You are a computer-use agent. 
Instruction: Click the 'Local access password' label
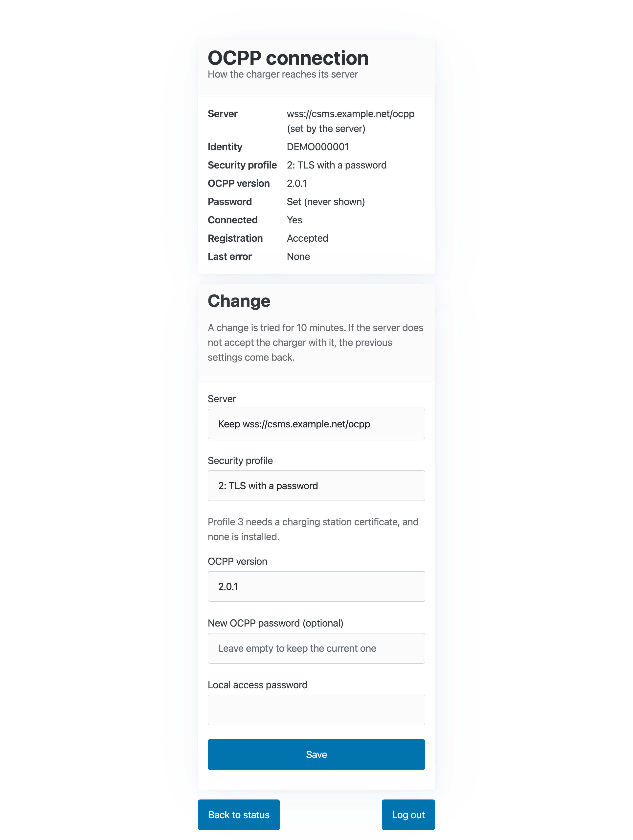coord(258,685)
